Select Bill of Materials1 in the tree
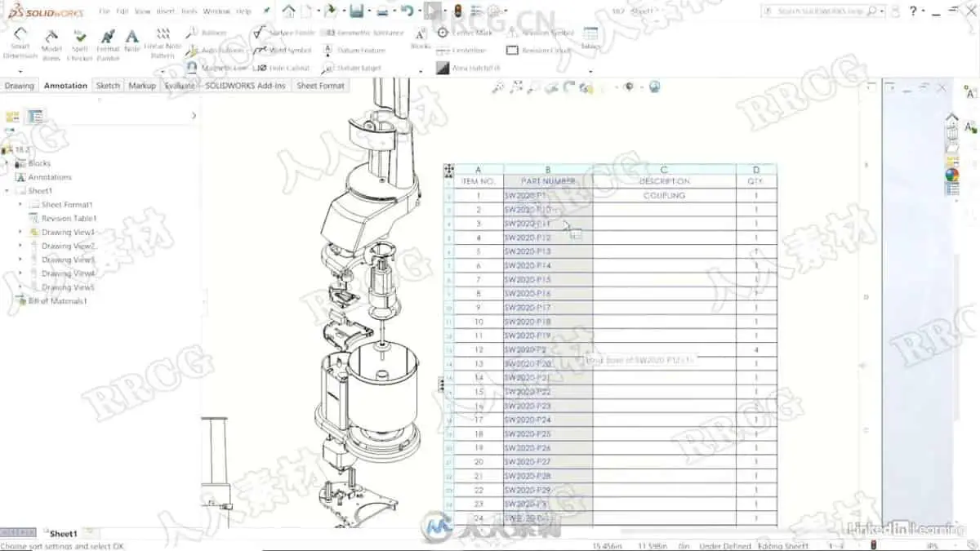 [57, 301]
